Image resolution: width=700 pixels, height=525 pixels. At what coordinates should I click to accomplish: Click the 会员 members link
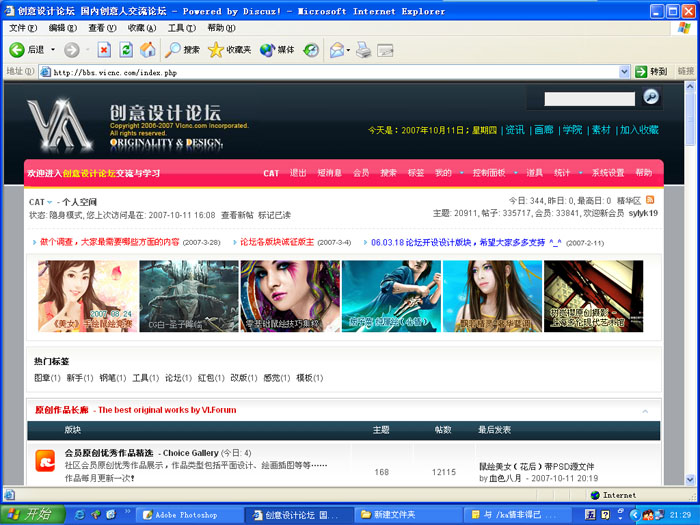(x=361, y=173)
